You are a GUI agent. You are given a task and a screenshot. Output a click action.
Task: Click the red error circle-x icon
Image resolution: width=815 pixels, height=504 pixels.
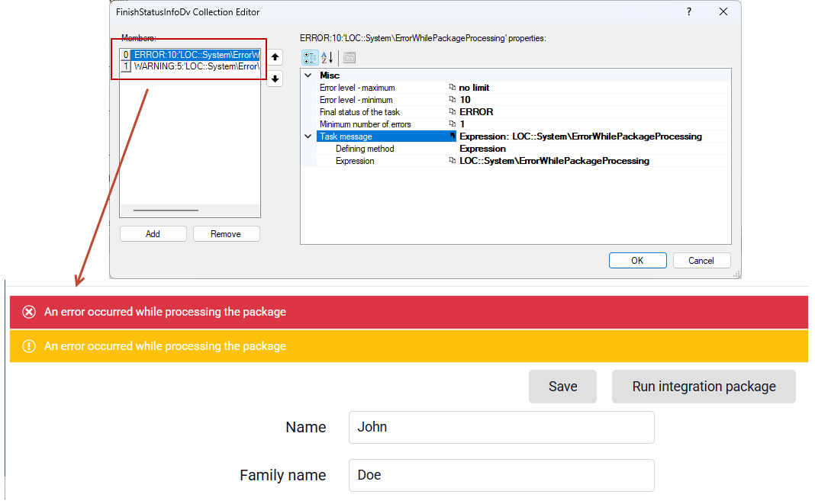(x=29, y=312)
